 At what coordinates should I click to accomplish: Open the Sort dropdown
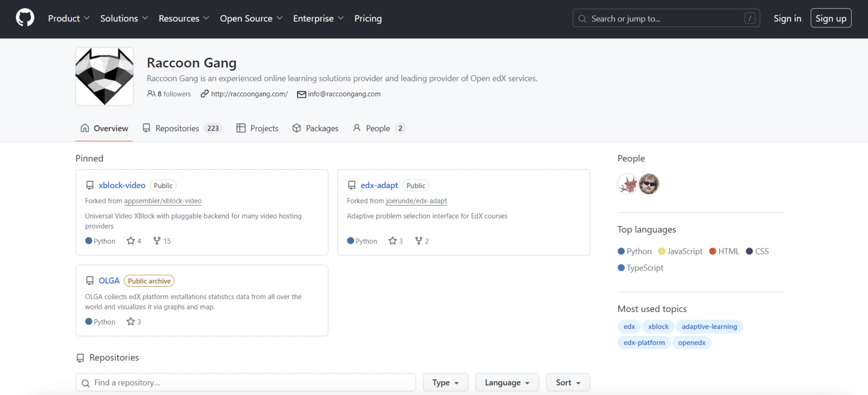coord(568,382)
